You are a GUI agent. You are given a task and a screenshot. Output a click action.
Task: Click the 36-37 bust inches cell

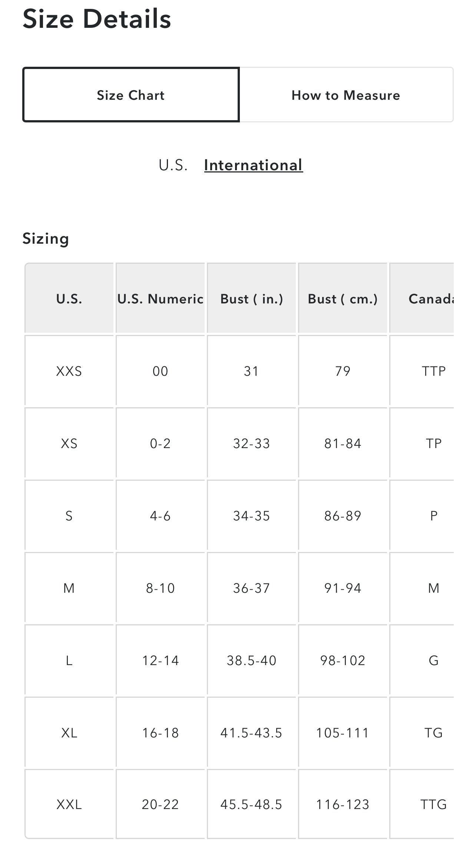251,588
